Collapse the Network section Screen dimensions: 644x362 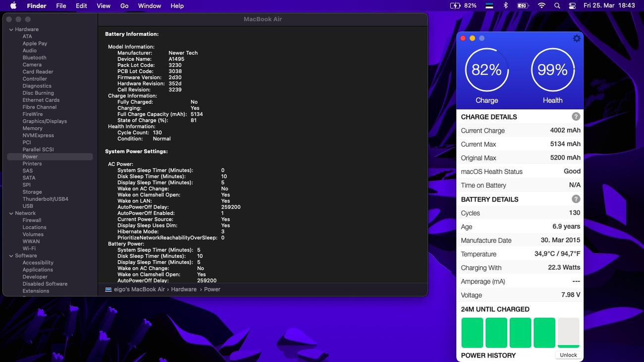(x=11, y=213)
